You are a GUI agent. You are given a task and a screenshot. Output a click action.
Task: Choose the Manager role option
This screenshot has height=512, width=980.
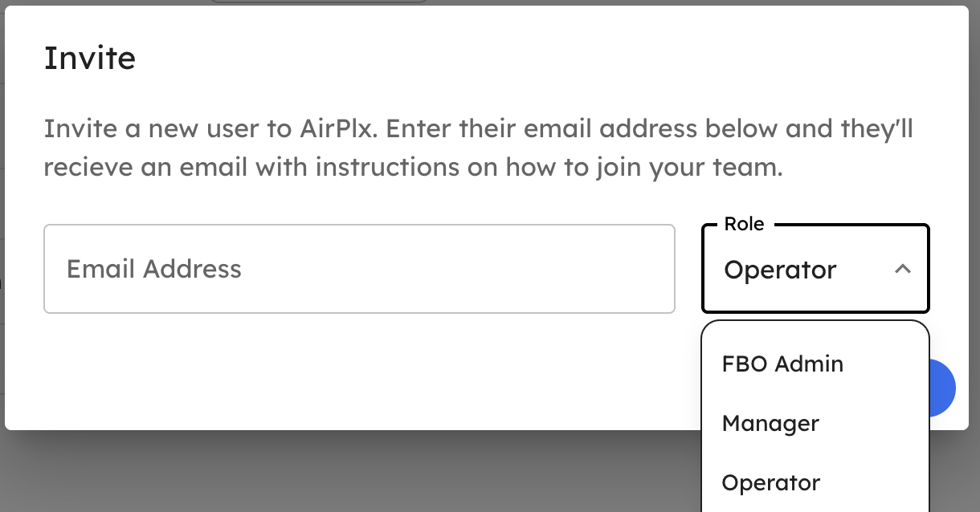(770, 424)
